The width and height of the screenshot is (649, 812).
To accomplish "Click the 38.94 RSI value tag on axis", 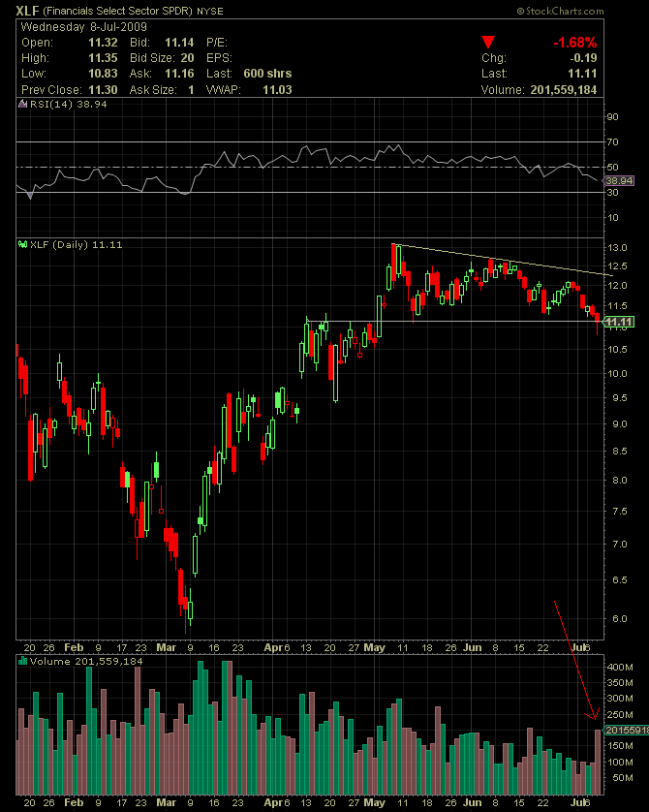I will click(x=620, y=181).
